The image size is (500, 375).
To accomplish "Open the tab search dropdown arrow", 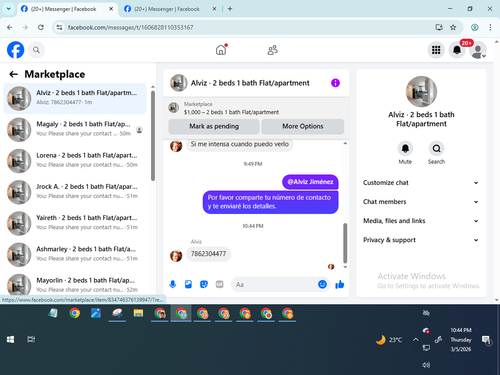I will click(x=9, y=9).
